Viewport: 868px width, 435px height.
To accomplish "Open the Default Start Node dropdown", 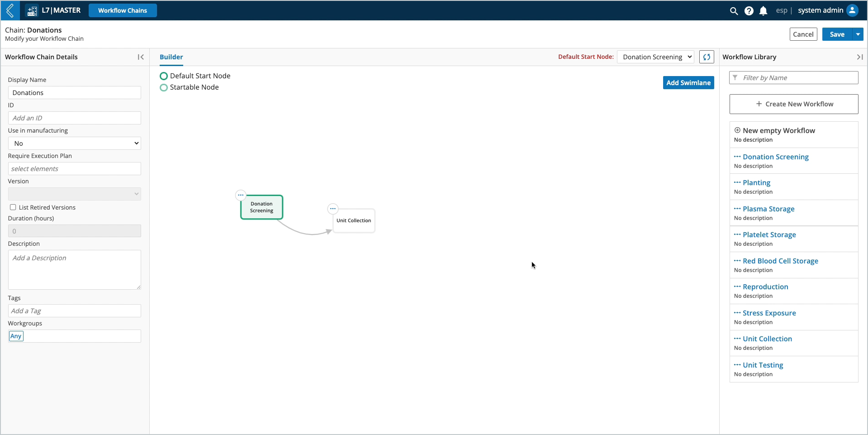I will pos(655,57).
